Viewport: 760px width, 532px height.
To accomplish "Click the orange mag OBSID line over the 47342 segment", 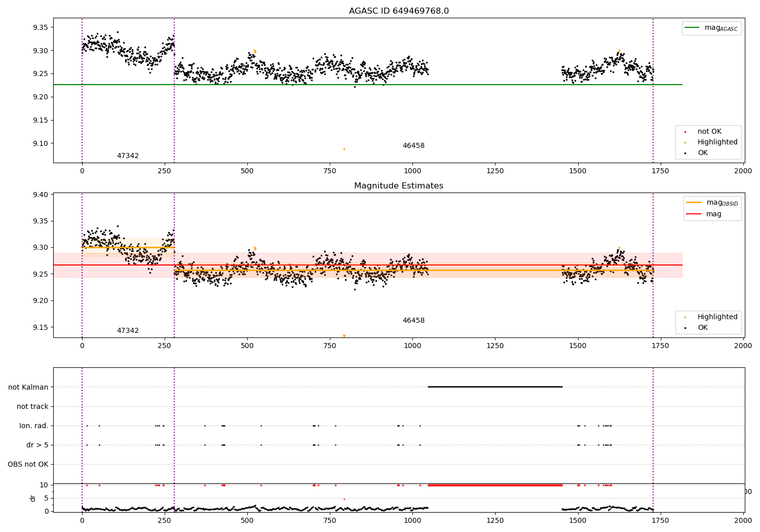I will pyautogui.click(x=128, y=247).
